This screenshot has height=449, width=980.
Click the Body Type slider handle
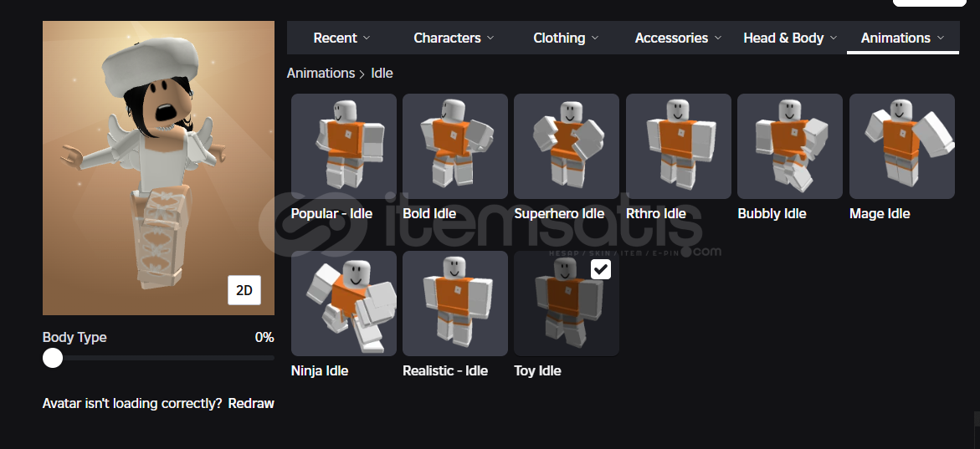(53, 358)
